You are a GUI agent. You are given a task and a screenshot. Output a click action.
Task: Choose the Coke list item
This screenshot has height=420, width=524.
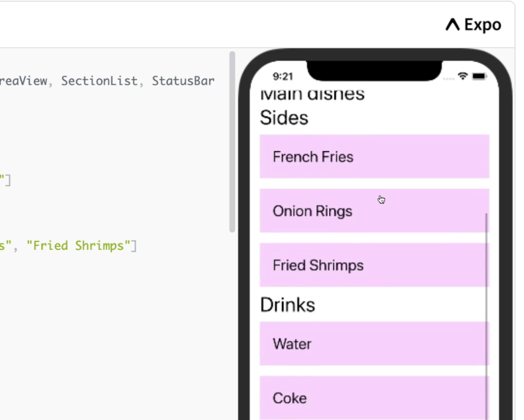(374, 398)
